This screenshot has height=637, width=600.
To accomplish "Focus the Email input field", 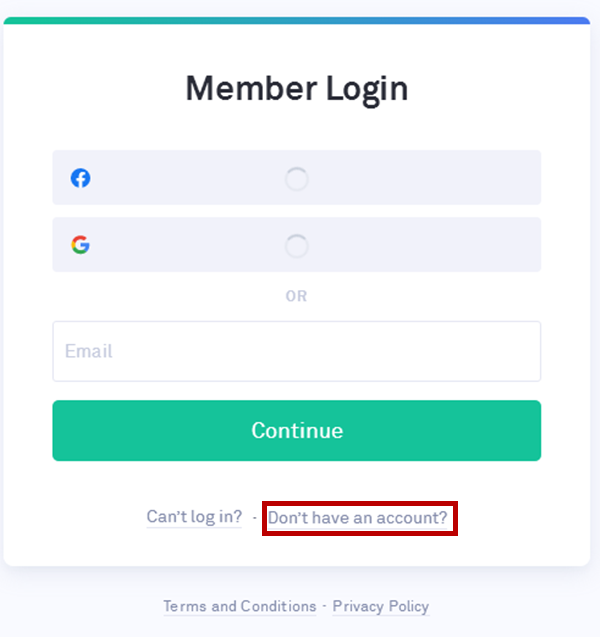I will [297, 351].
